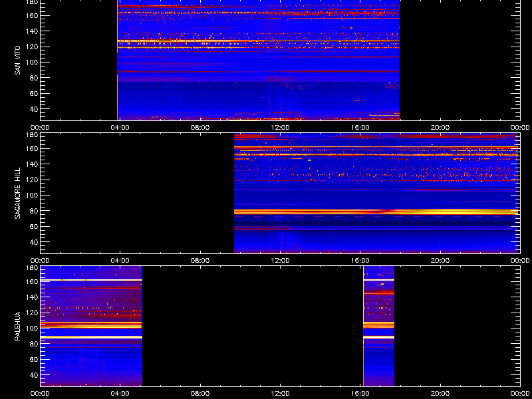Screen dimensions: 532x399
Task: Click the 120 label on Sagamore Hill axis
Action: (31, 180)
